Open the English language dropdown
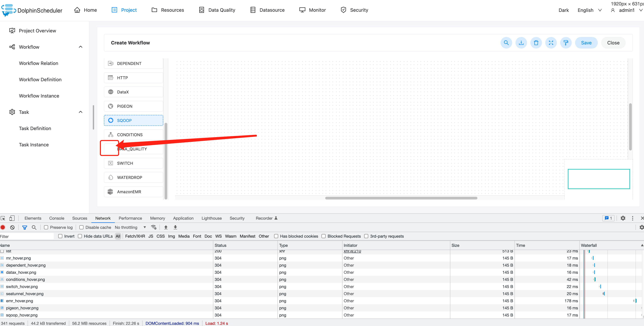This screenshot has height=326, width=644. tap(589, 10)
